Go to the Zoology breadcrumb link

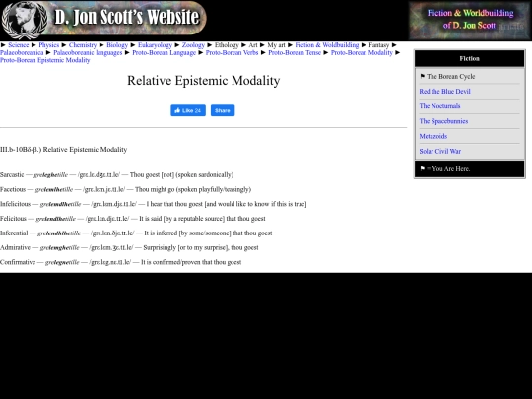(193, 45)
